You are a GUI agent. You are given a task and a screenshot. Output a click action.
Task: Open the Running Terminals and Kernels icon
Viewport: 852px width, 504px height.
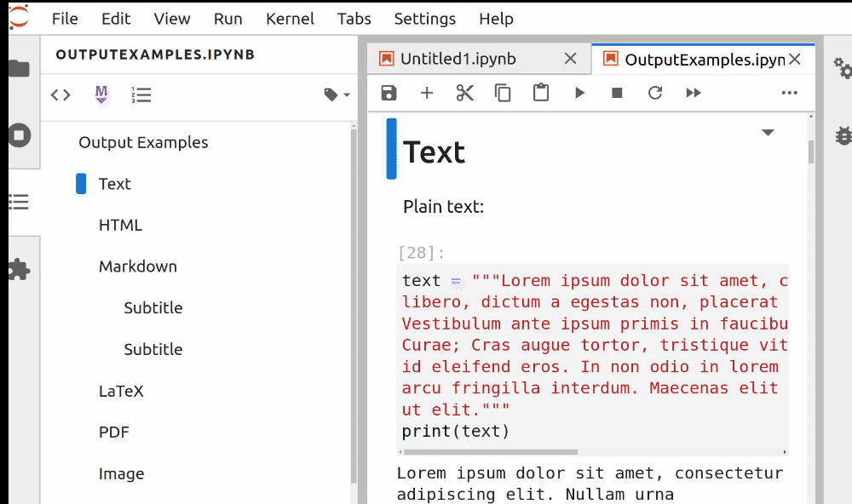[20, 135]
